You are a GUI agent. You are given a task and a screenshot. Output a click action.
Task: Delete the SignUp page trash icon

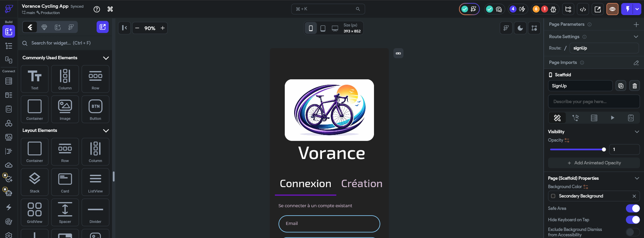click(x=635, y=86)
